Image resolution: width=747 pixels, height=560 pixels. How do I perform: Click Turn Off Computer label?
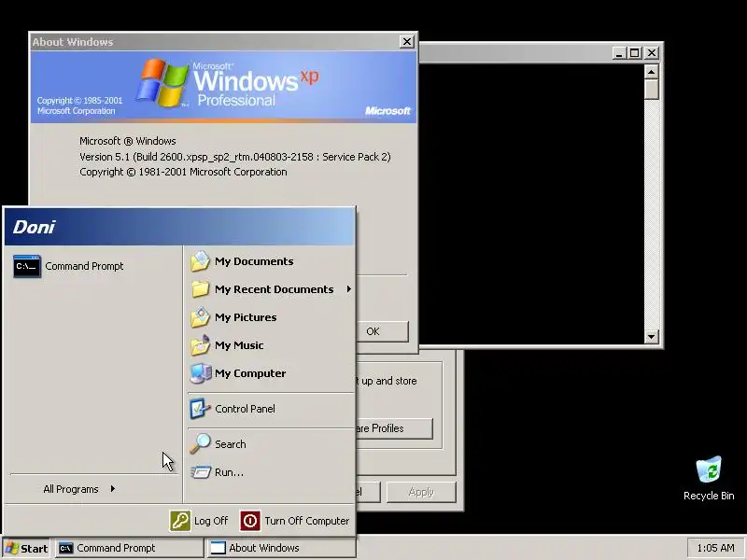tap(307, 521)
